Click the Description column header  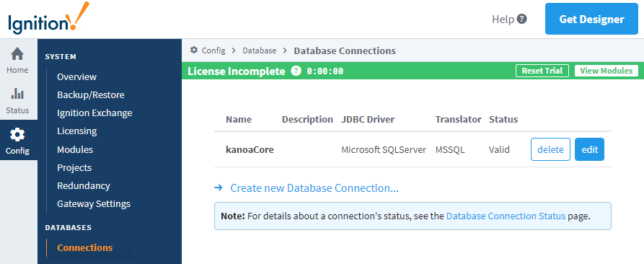tap(307, 120)
